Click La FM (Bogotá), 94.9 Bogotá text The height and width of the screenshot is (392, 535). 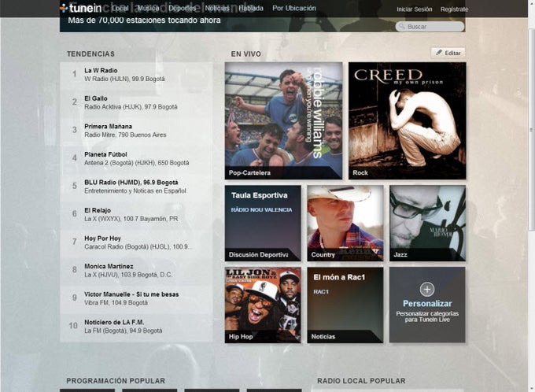pyautogui.click(x=124, y=331)
